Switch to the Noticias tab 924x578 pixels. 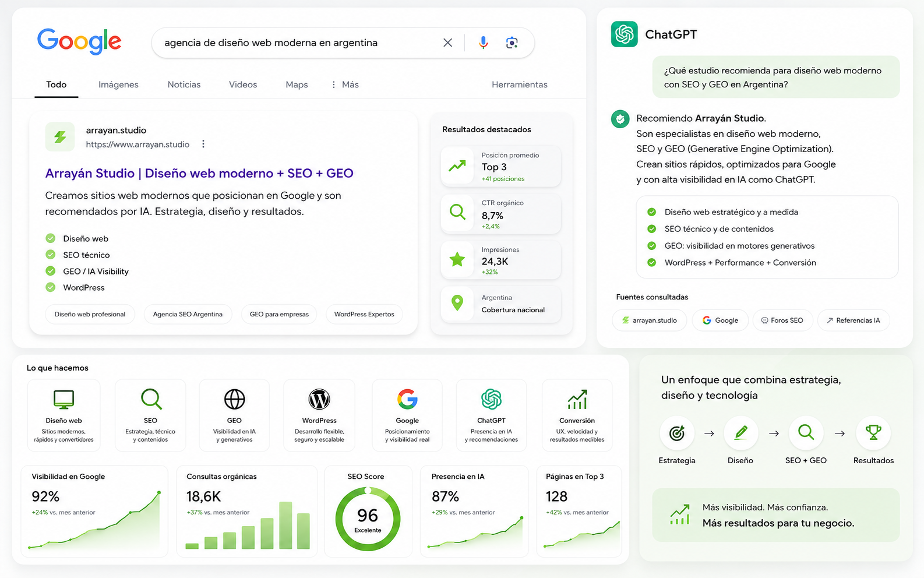coord(184,84)
